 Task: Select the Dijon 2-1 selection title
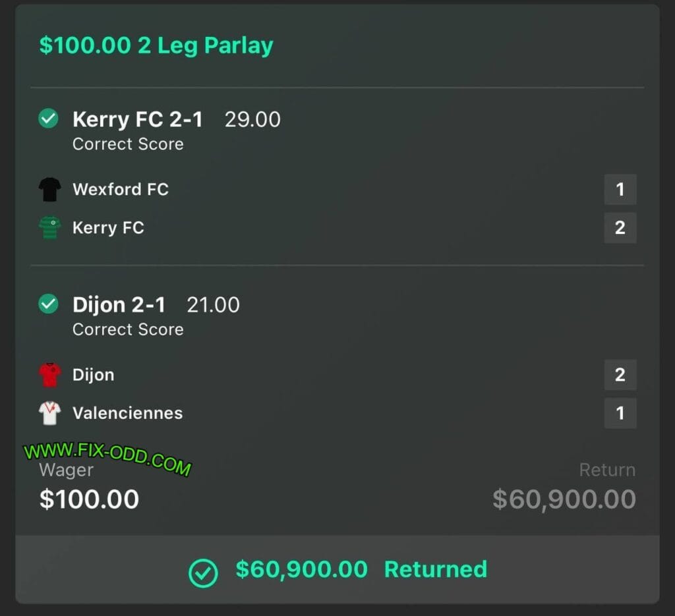tap(119, 304)
